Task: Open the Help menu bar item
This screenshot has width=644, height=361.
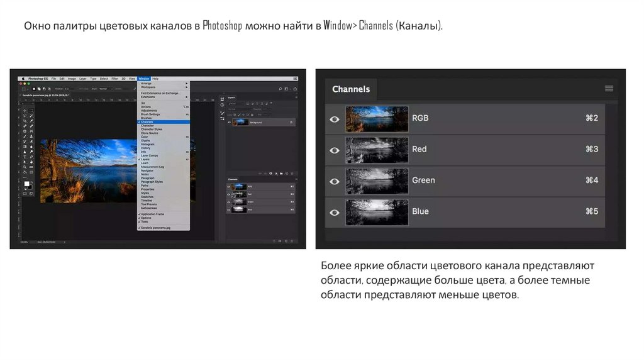Action: [155, 79]
